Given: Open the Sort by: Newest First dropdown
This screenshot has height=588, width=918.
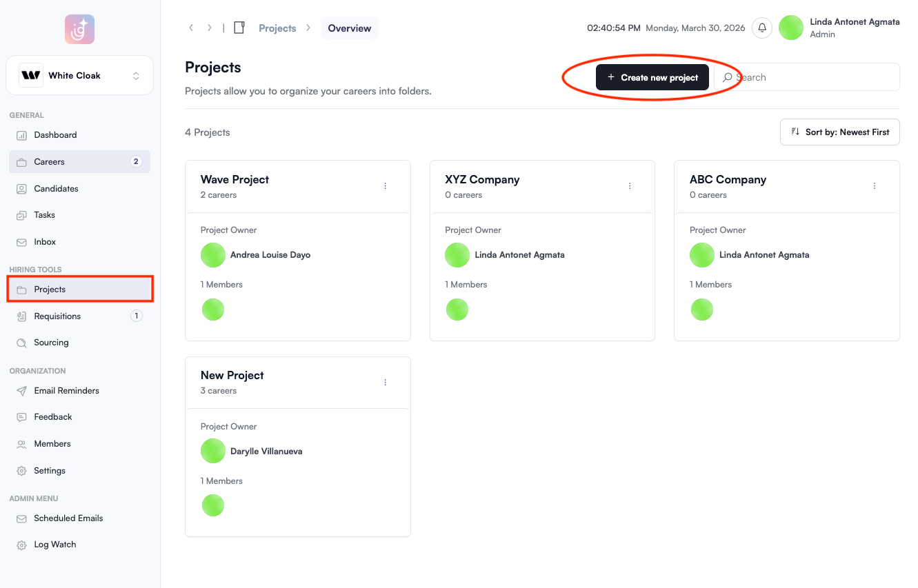Looking at the screenshot, I should [839, 132].
